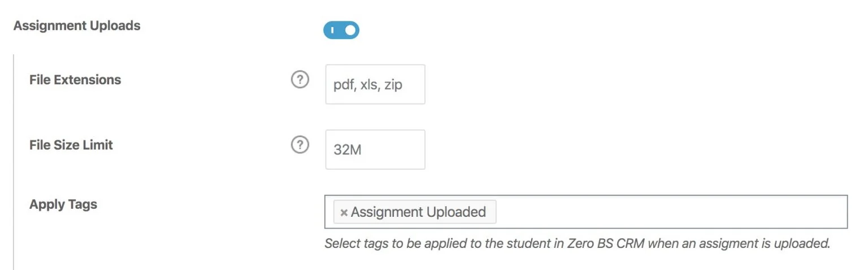The height and width of the screenshot is (270, 868).
Task: Open the File Size Limit help tooltip icon
Action: [300, 145]
